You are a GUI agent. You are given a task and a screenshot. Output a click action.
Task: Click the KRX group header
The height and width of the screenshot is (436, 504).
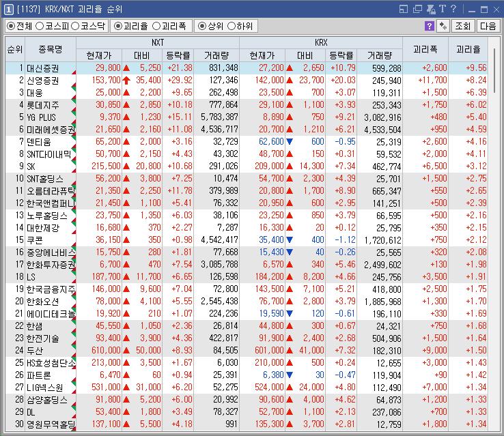pyautogui.click(x=321, y=43)
